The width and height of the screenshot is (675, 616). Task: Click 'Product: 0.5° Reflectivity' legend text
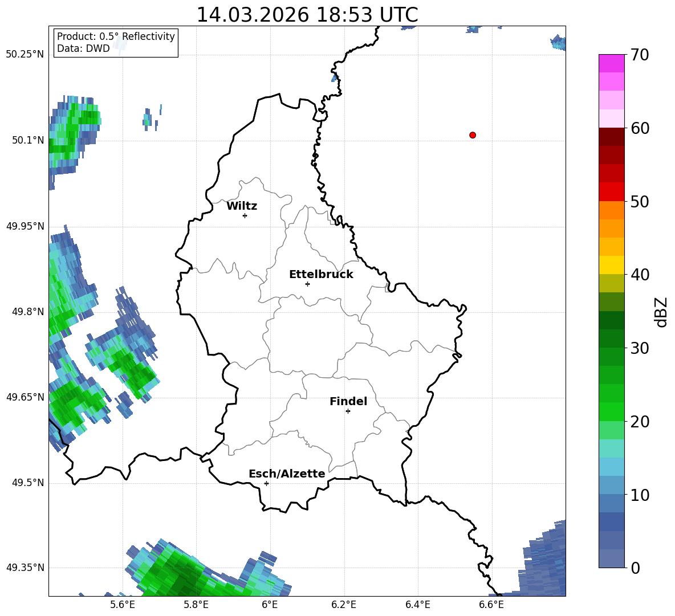click(x=116, y=36)
